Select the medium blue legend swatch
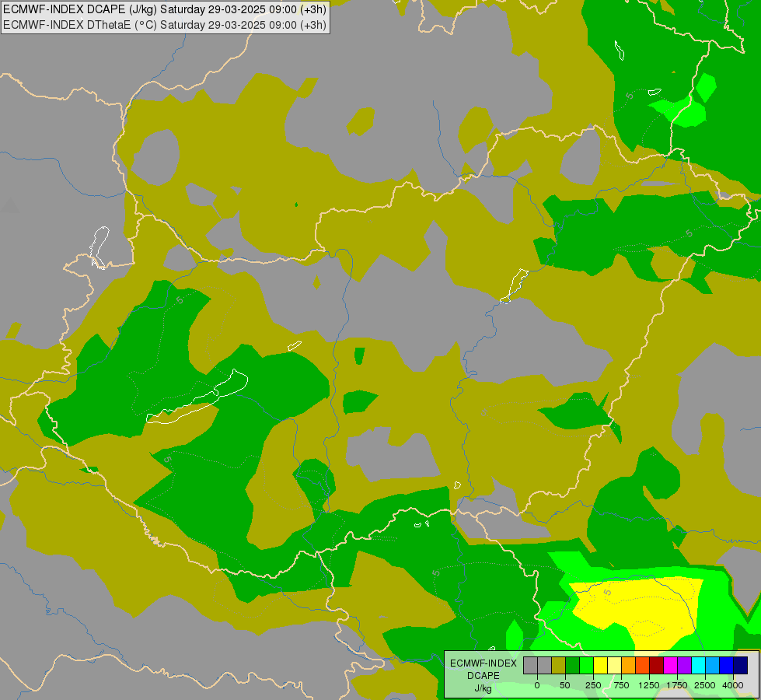 click(x=727, y=665)
